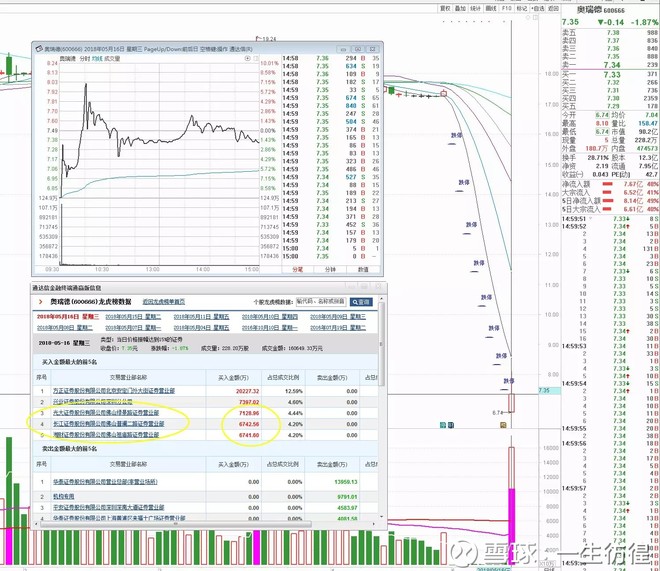This screenshot has width=660, height=571.
Task: Click buy amount 6742.56 cell
Action: (249, 424)
